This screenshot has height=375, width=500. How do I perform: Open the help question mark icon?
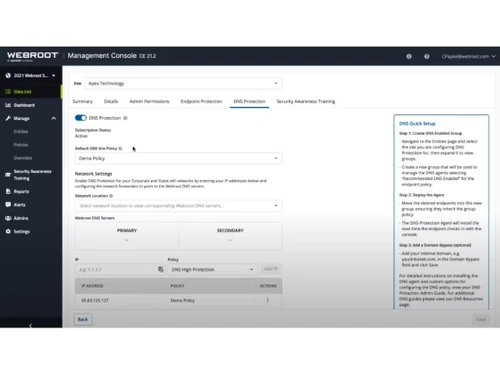[x=427, y=56]
